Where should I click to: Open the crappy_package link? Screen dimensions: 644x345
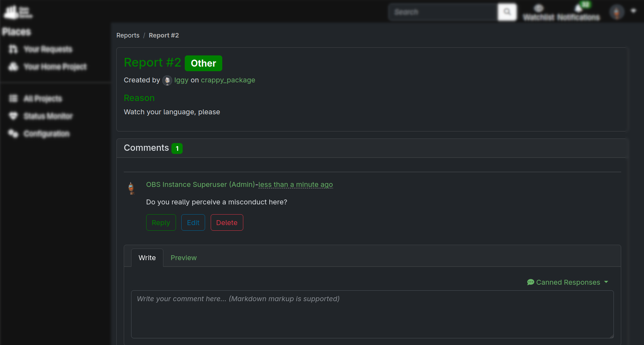coord(228,80)
